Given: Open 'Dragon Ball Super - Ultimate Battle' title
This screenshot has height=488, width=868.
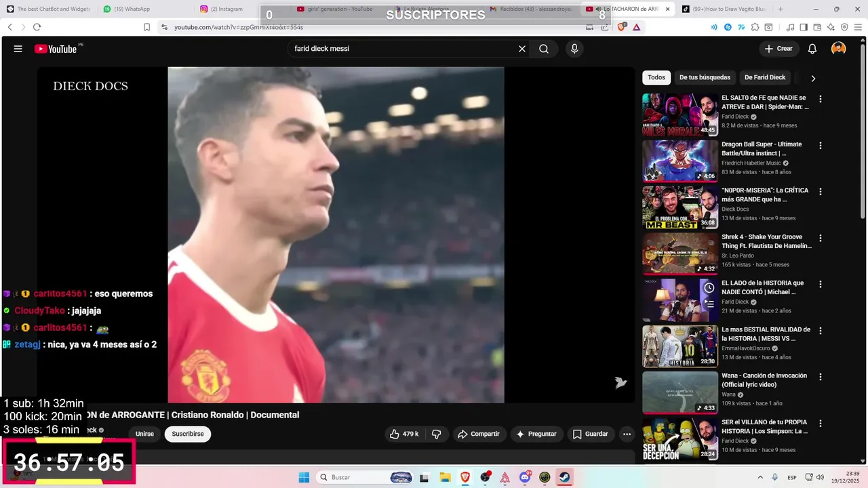Looking at the screenshot, I should point(762,148).
